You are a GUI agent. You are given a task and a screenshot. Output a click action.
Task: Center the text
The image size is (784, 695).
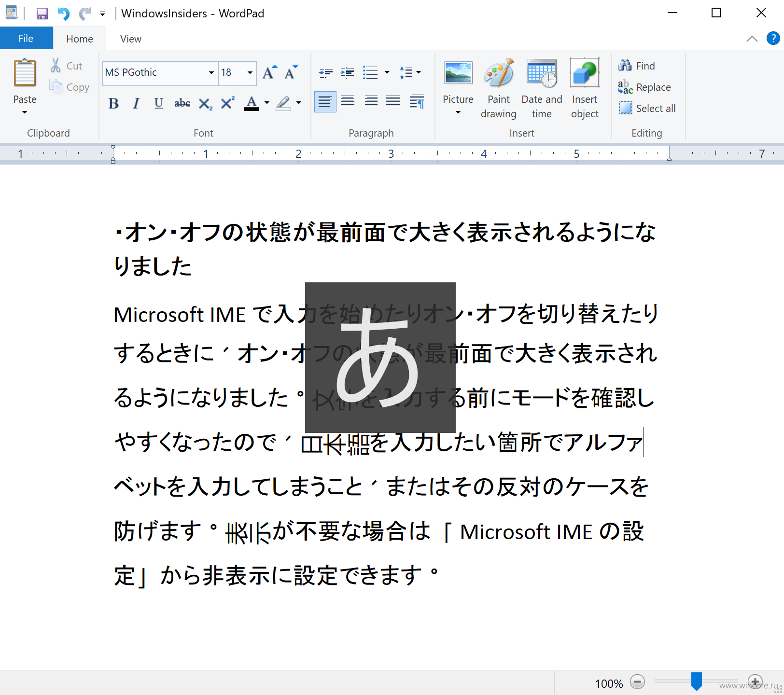tap(348, 102)
